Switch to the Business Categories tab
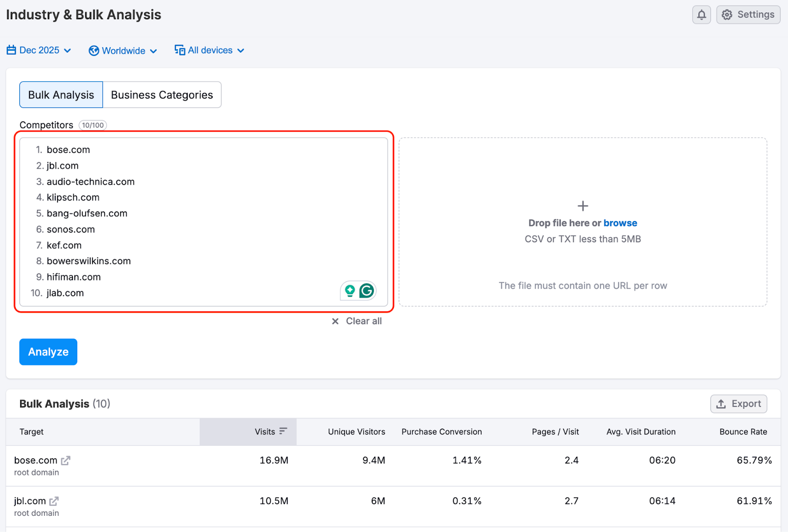Screen dimensions: 788x532 tap(162, 95)
